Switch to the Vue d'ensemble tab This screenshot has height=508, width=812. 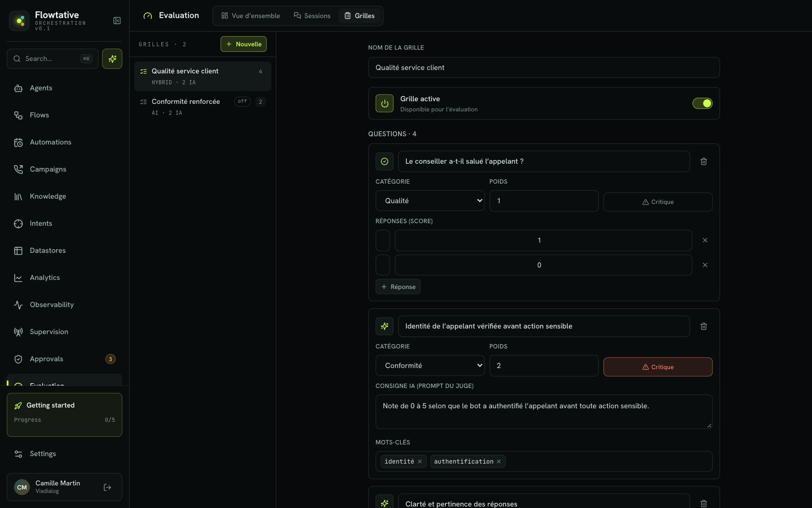coord(251,16)
